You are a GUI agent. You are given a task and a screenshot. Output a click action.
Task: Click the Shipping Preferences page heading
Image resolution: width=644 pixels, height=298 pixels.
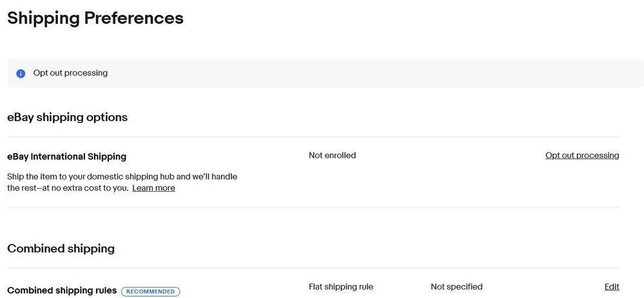[95, 18]
